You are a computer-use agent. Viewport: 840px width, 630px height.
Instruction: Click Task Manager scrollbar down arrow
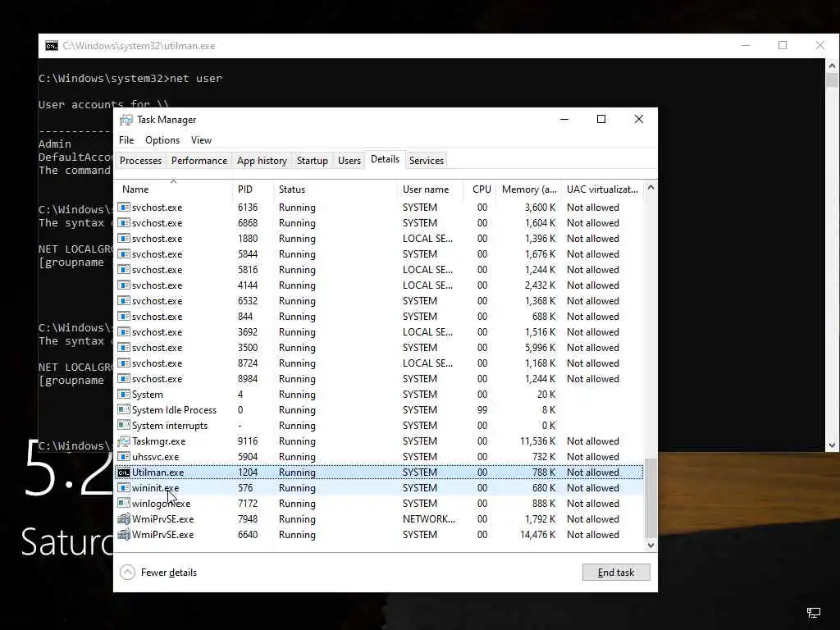coord(651,546)
